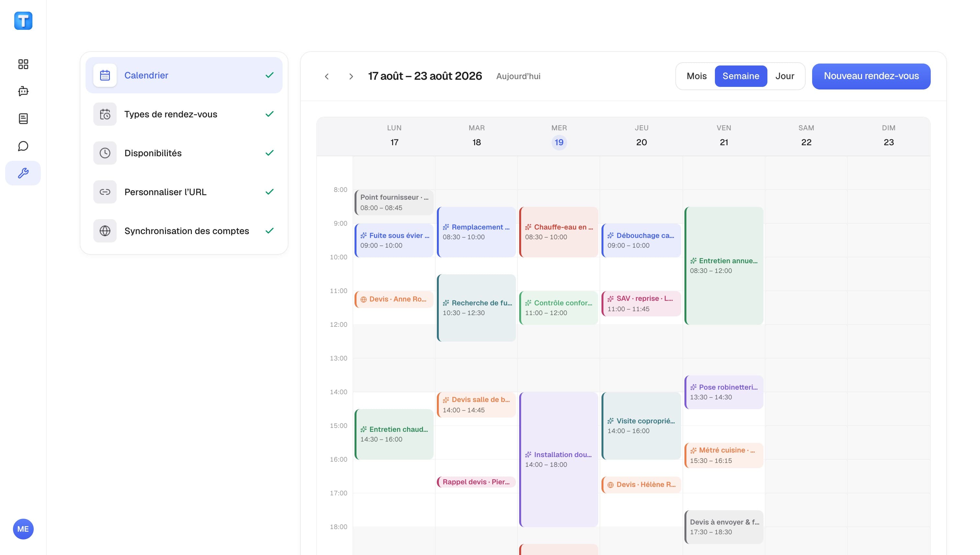Open Disponibilités section
Viewport: 980px width, 555px height.
(184, 153)
